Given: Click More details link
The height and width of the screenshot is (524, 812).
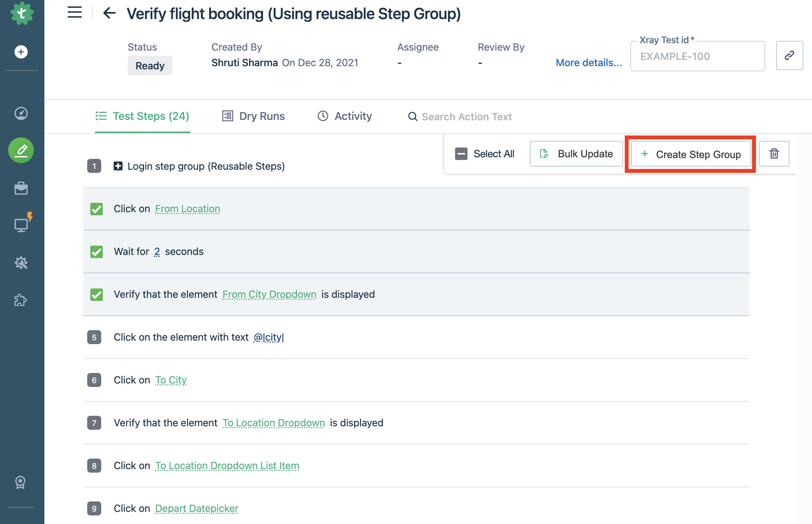Looking at the screenshot, I should [588, 62].
